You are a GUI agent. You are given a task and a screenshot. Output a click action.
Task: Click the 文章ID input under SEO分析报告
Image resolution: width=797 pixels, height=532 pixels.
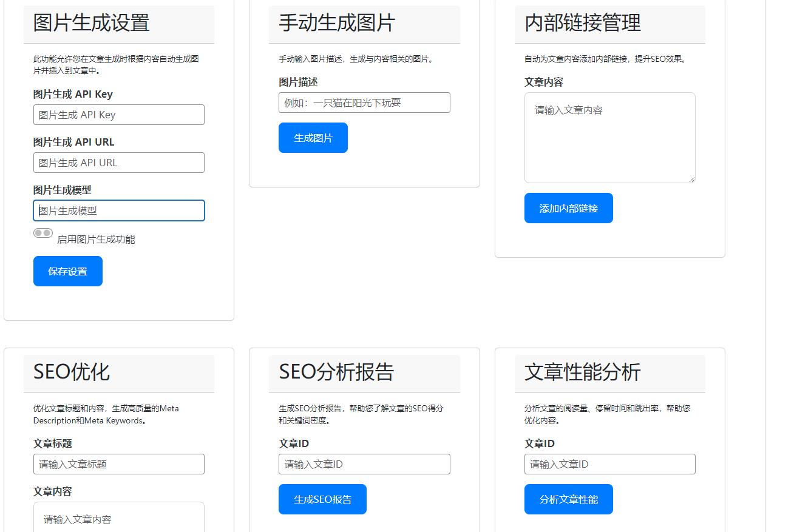coord(364,464)
